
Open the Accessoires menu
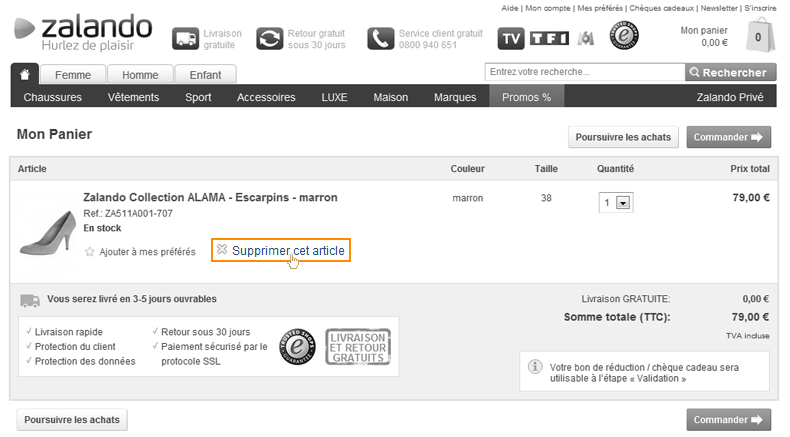click(x=266, y=97)
